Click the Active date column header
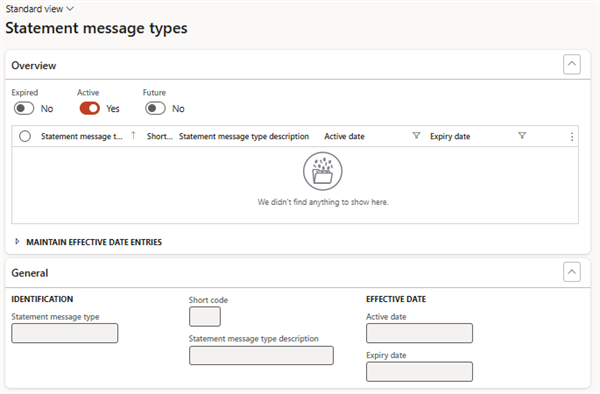 click(x=344, y=136)
